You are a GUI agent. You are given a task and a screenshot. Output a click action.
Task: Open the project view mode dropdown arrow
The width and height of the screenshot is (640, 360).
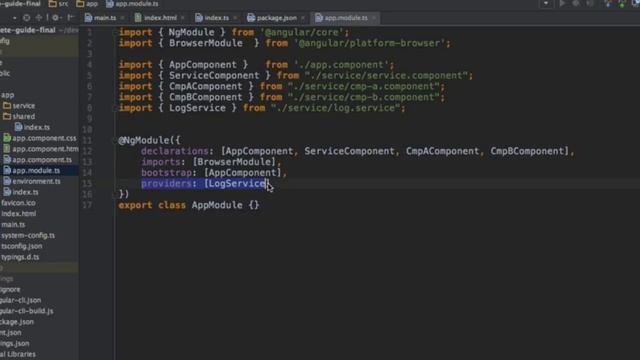coord(15,18)
